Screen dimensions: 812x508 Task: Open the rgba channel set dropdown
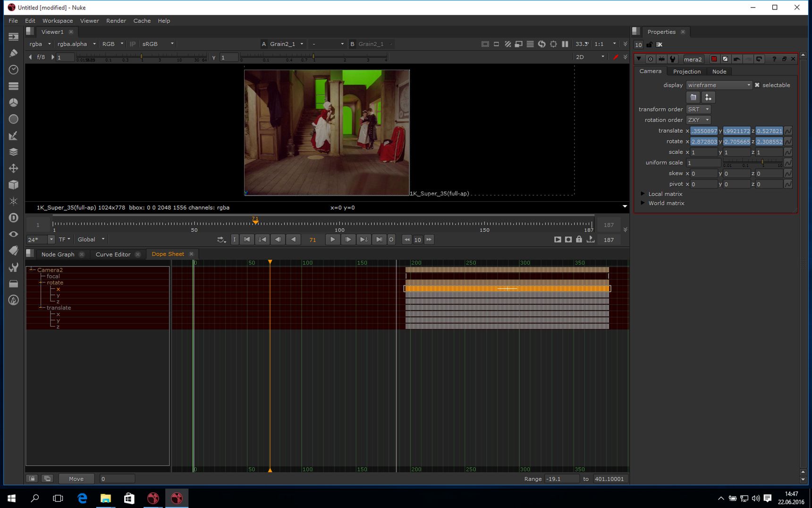[x=40, y=44]
